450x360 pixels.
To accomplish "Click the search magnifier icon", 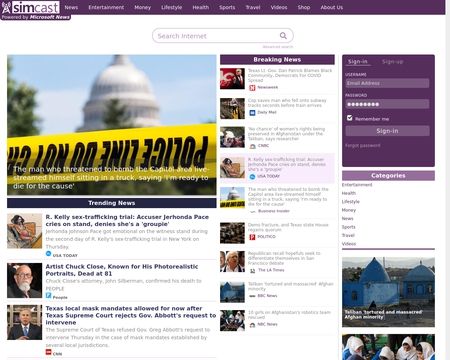I will 283,36.
